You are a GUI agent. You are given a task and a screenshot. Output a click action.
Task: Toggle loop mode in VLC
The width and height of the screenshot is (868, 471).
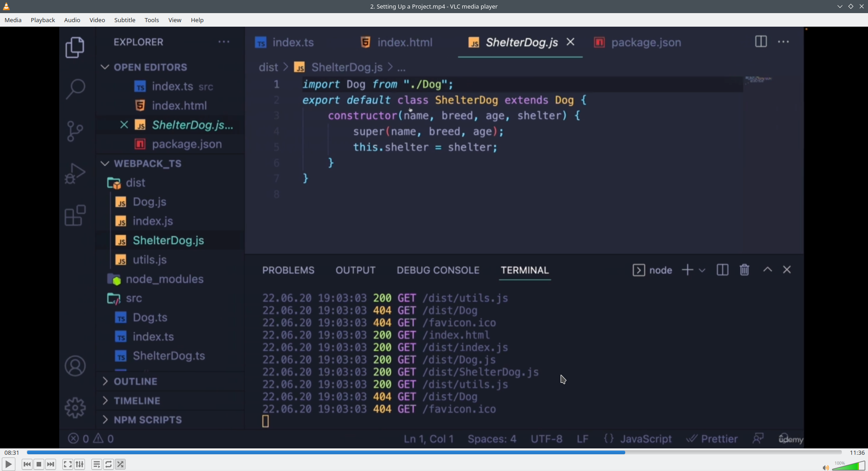click(x=109, y=464)
